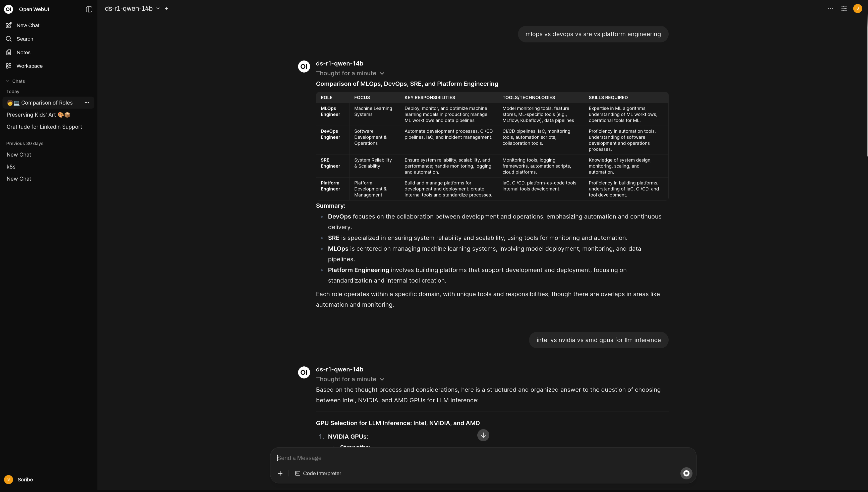Stop the response generation

coord(686,473)
